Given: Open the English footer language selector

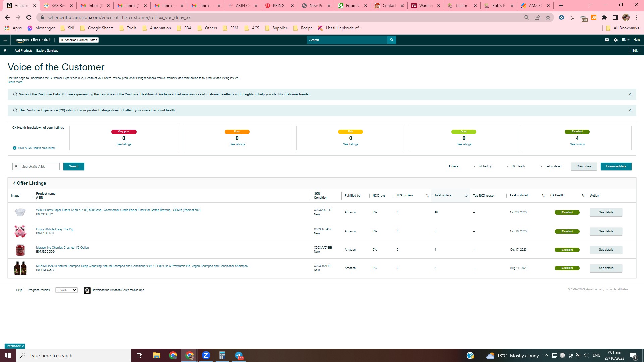Looking at the screenshot, I should pos(66,290).
